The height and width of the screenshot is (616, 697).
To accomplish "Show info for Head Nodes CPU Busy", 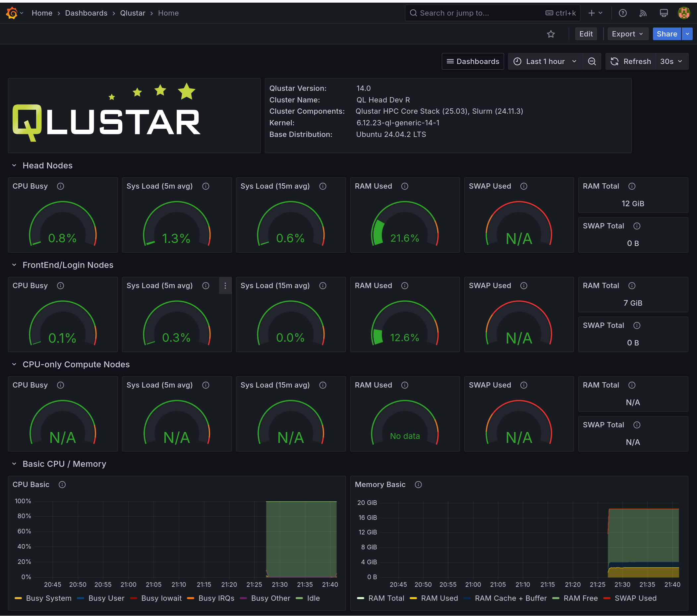I will (x=60, y=186).
